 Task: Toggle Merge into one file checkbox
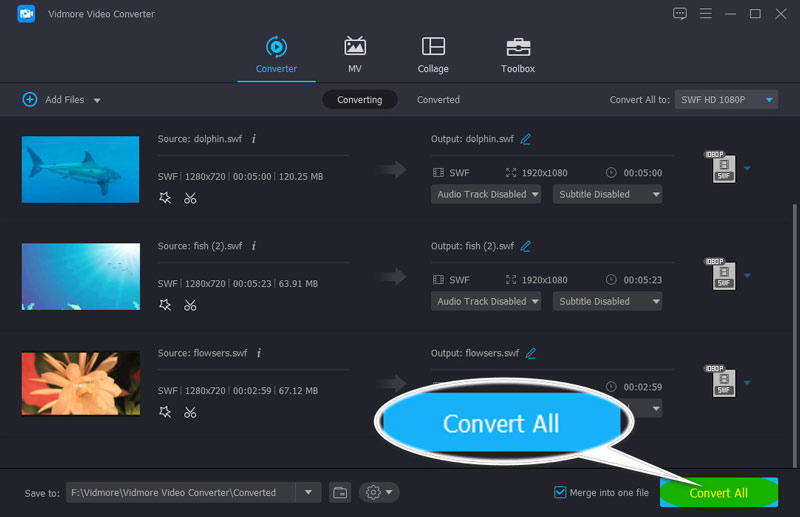pos(560,492)
